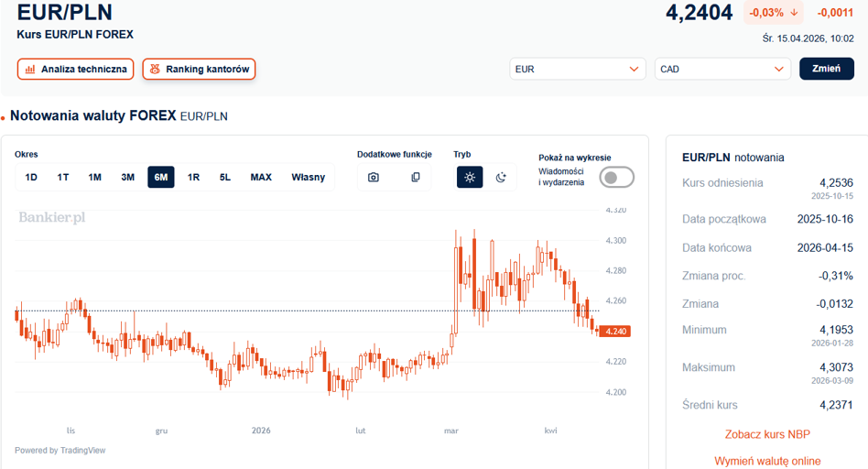Click the kwi label on time axis
Screen dimensions: 868x469
tap(551, 431)
